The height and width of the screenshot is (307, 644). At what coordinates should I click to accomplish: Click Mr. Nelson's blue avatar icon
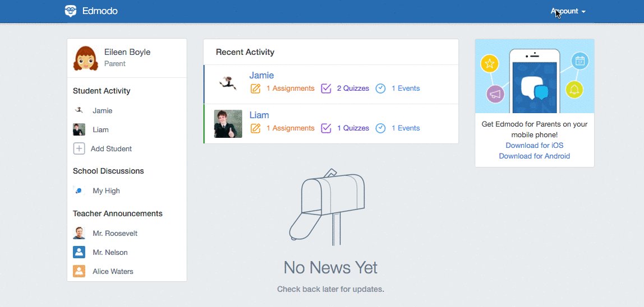[x=79, y=252]
